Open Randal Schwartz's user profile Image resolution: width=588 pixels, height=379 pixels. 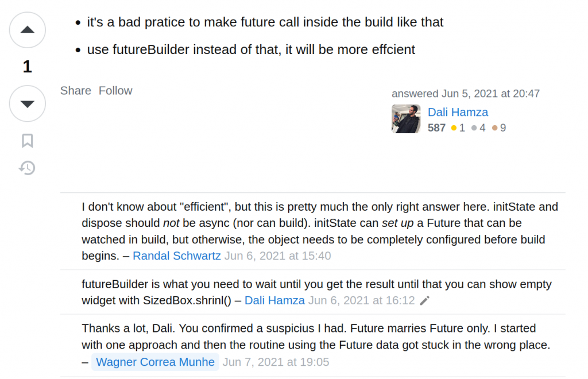(x=176, y=256)
